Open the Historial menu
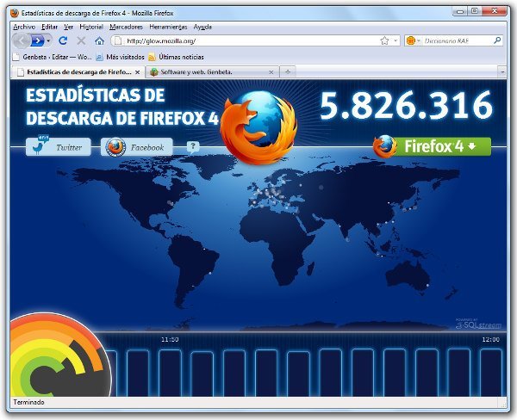 click(x=91, y=27)
